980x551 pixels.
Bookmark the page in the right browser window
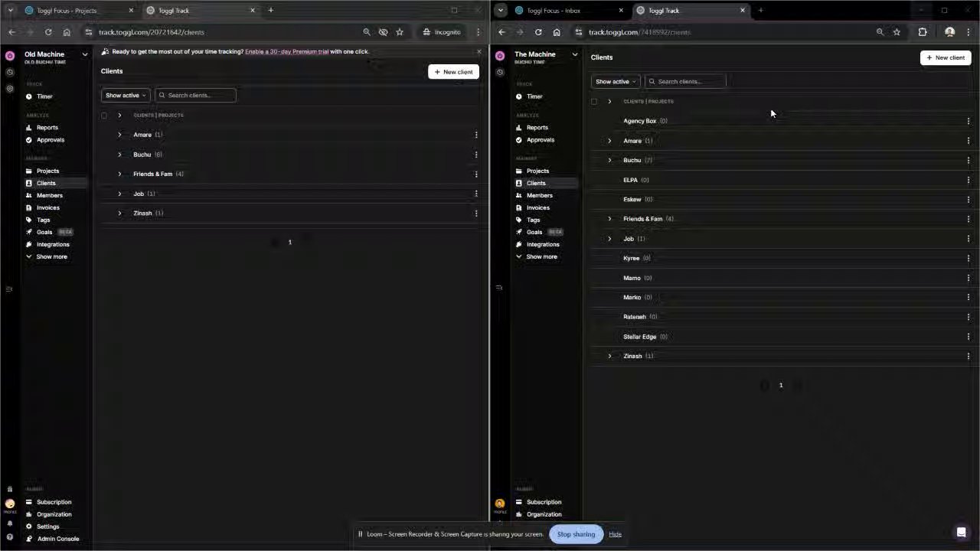897,32
